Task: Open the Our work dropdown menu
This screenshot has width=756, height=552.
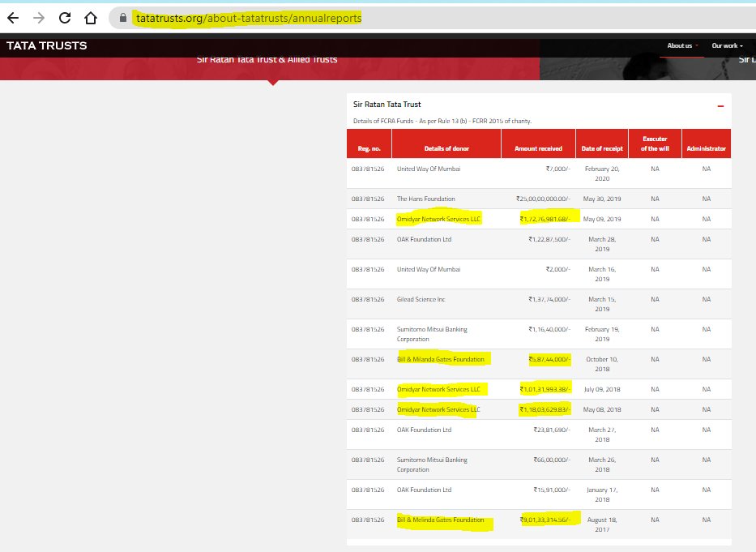Action: 727,45
